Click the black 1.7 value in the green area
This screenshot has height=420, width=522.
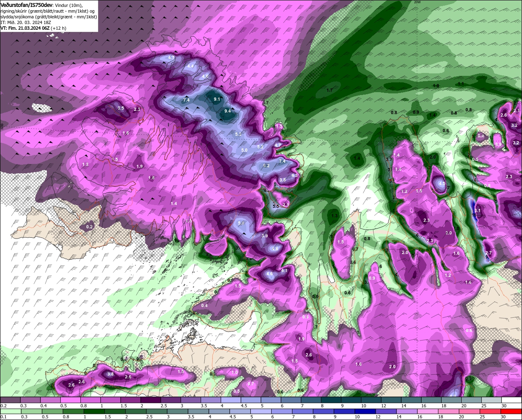330,90
